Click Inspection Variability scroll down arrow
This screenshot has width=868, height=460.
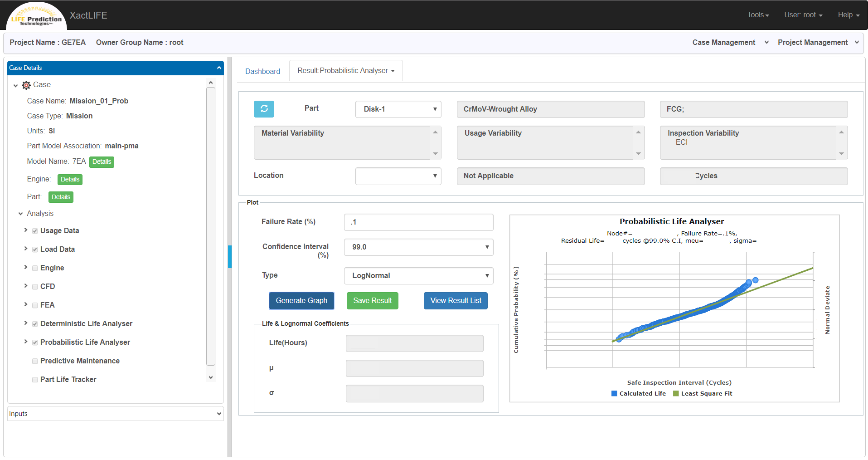(x=841, y=154)
